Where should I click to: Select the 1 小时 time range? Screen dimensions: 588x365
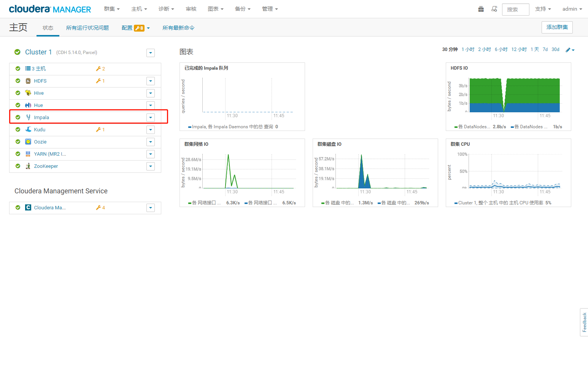pyautogui.click(x=468, y=49)
